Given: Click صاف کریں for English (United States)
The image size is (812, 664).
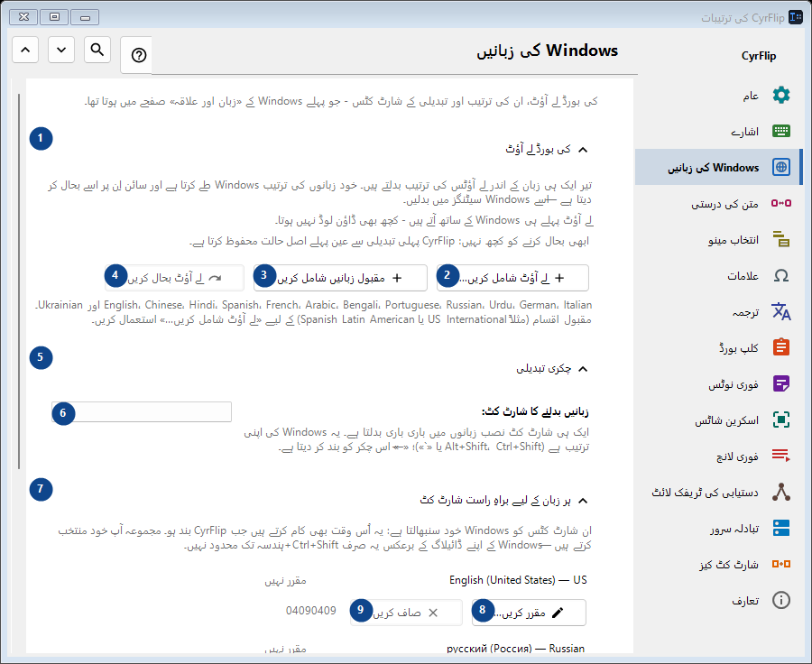Looking at the screenshot, I should [x=406, y=613].
